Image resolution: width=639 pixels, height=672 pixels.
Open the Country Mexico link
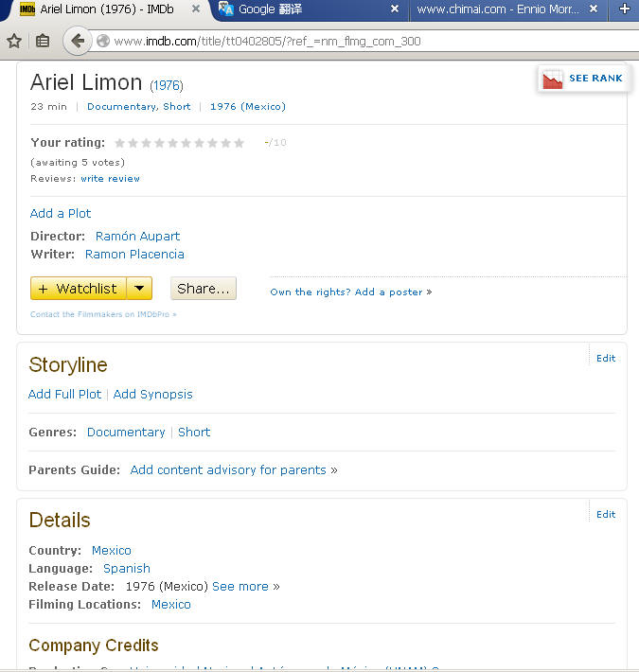click(x=112, y=550)
